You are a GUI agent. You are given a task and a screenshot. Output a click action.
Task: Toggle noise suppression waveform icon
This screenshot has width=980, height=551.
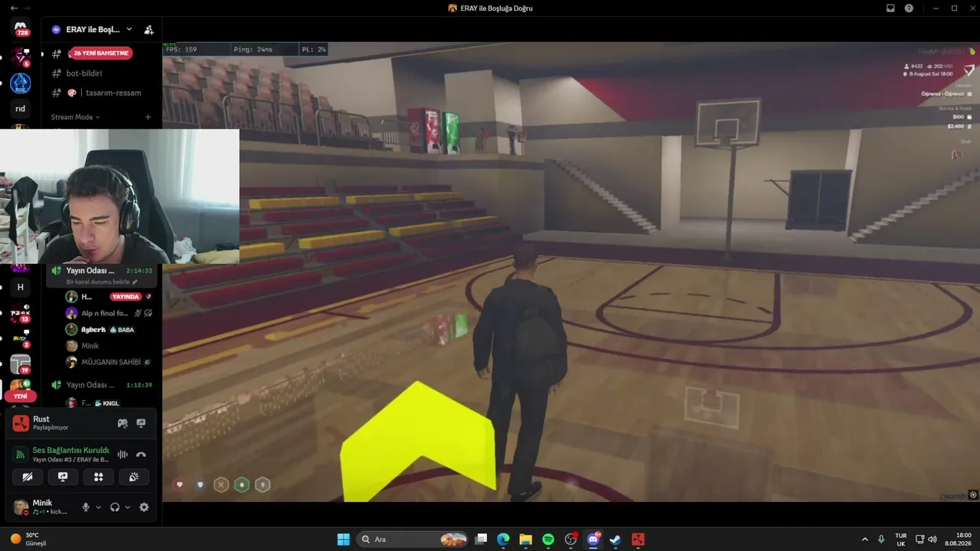122,455
